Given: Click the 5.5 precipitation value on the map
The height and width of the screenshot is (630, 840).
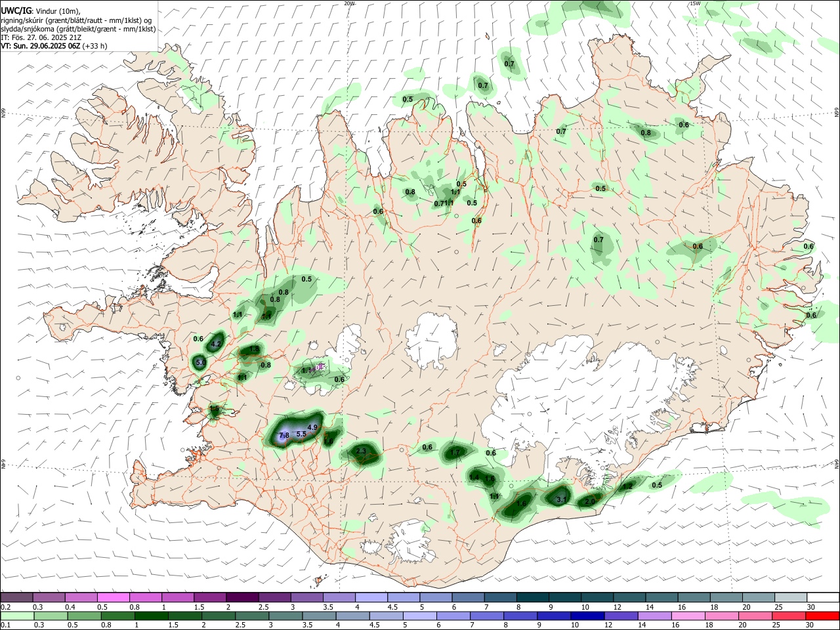Looking at the screenshot, I should click(x=301, y=434).
